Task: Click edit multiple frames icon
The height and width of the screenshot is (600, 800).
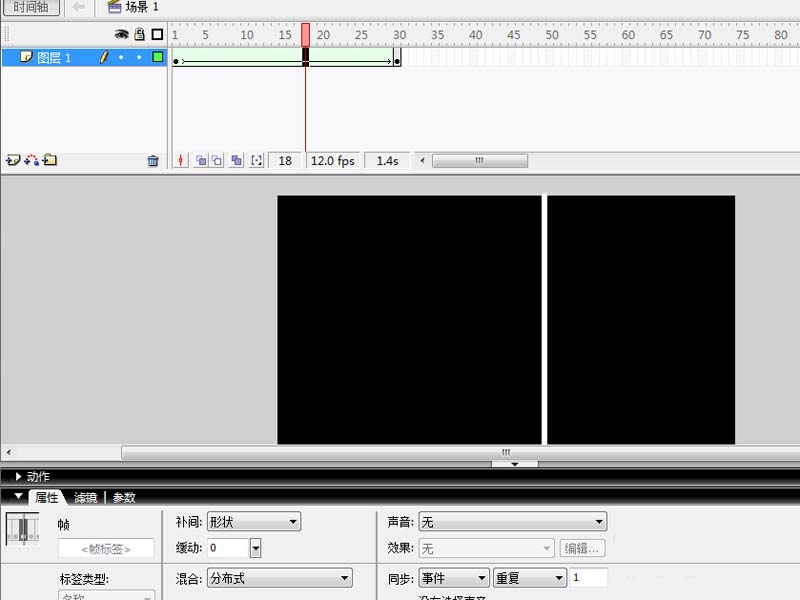Action: click(236, 160)
